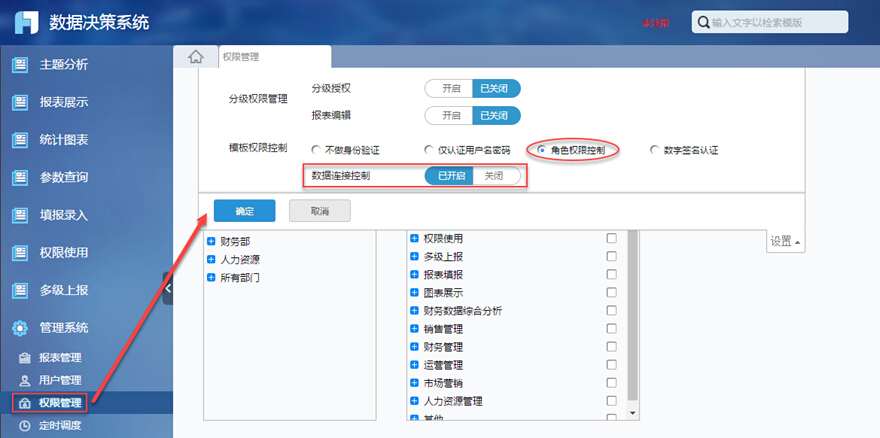
Task: Check the 人力资源管理 checkbox
Action: click(611, 400)
